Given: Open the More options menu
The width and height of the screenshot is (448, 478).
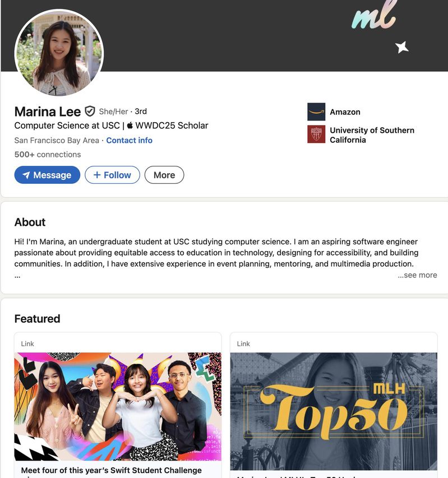Looking at the screenshot, I should tap(164, 175).
